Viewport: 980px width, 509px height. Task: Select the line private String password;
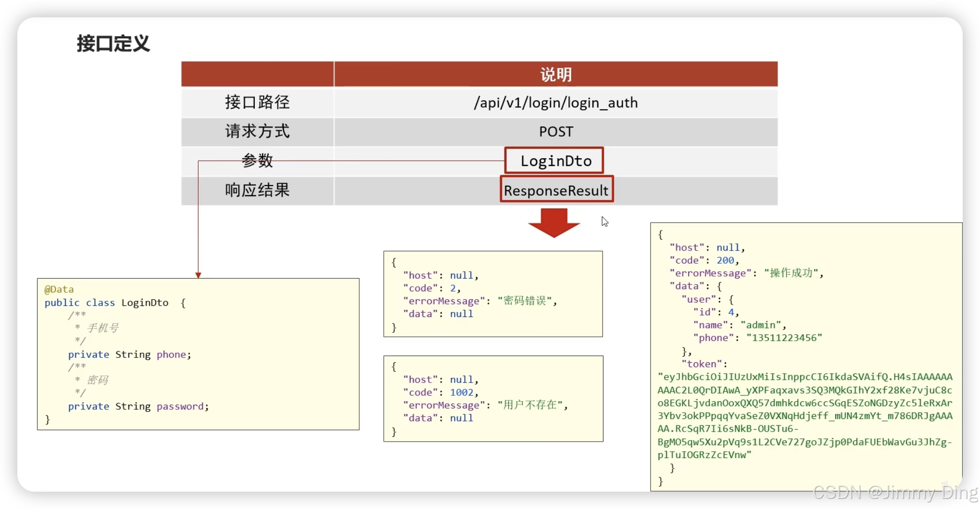[138, 407]
